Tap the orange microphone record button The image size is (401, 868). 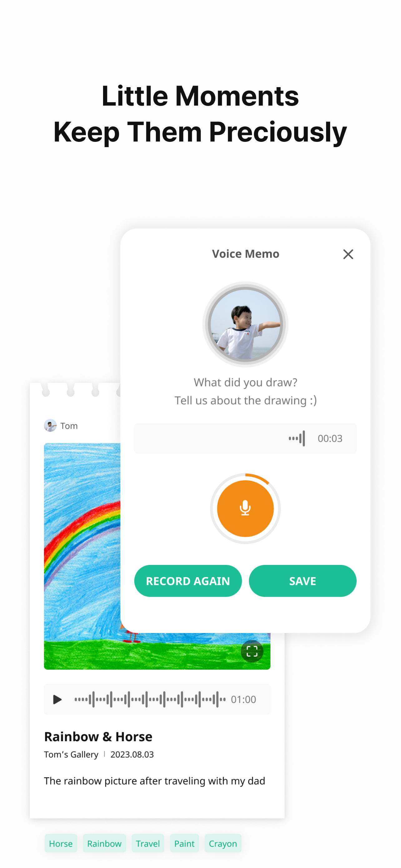tap(245, 508)
